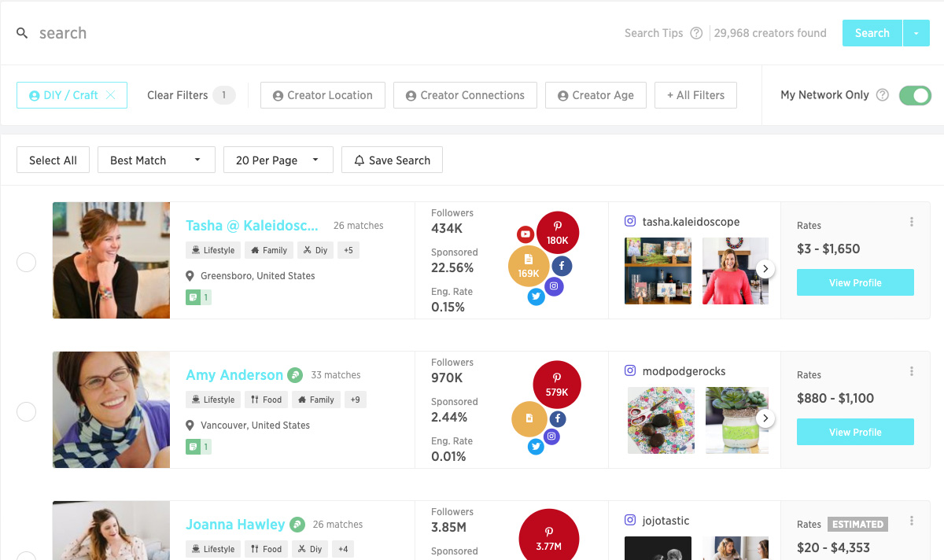
Task: Select Amy Anderson's row radio circle
Action: (x=27, y=411)
